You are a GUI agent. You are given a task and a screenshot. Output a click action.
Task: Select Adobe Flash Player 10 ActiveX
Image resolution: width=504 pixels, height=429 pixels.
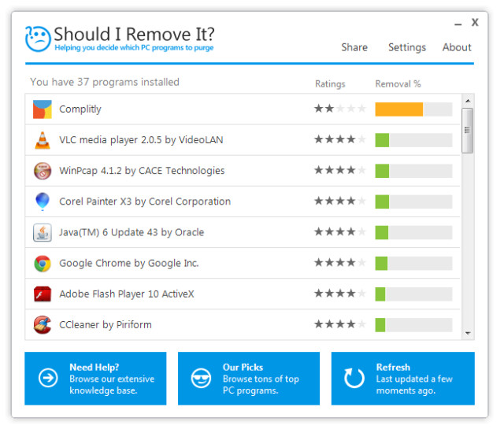click(x=127, y=294)
